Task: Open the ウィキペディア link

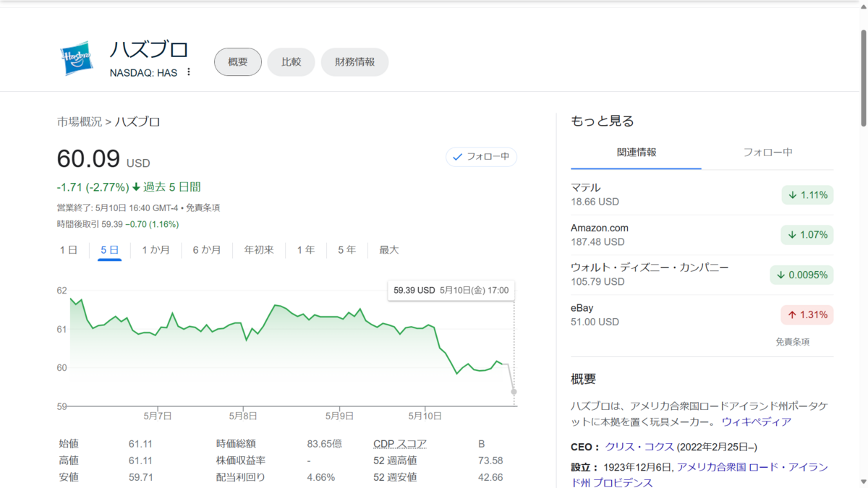Action: click(x=757, y=421)
